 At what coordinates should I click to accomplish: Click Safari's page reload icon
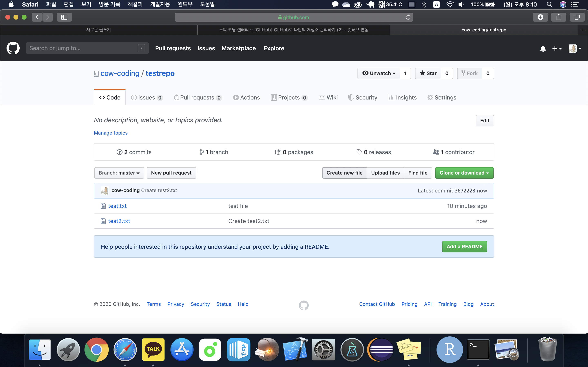(x=408, y=17)
